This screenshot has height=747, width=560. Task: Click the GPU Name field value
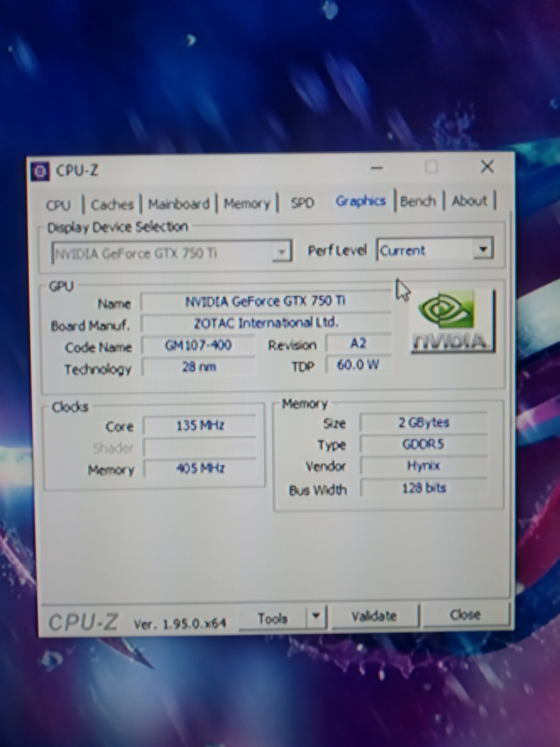[265, 301]
